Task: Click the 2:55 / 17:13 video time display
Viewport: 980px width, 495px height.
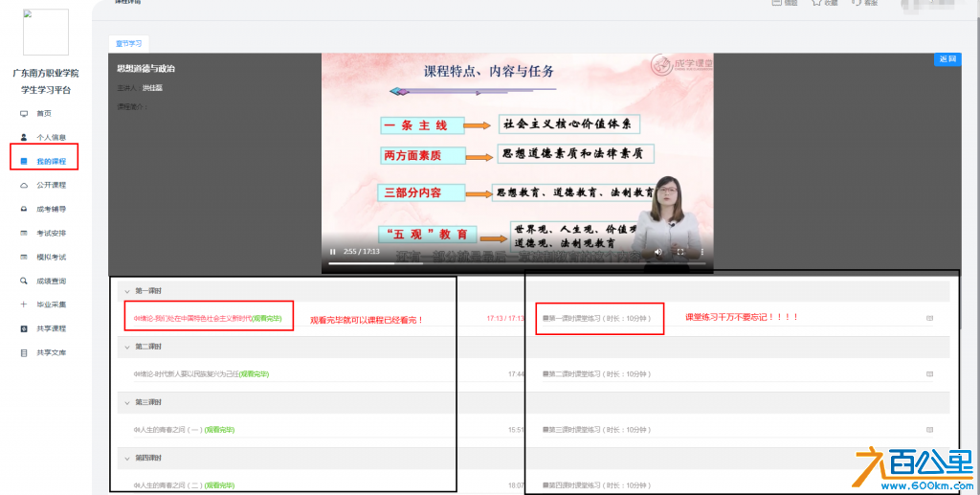Action: point(362,252)
